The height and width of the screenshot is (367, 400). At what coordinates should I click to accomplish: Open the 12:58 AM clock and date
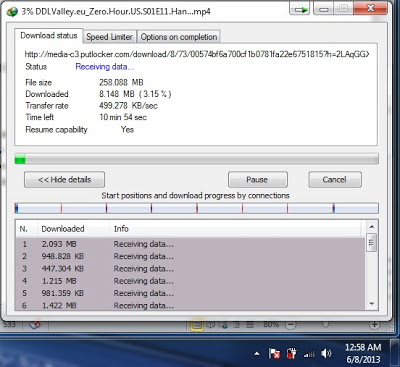pos(363,353)
